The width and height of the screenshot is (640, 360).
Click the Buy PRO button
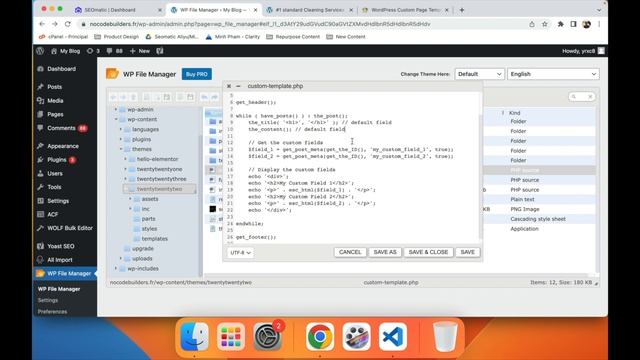197,74
